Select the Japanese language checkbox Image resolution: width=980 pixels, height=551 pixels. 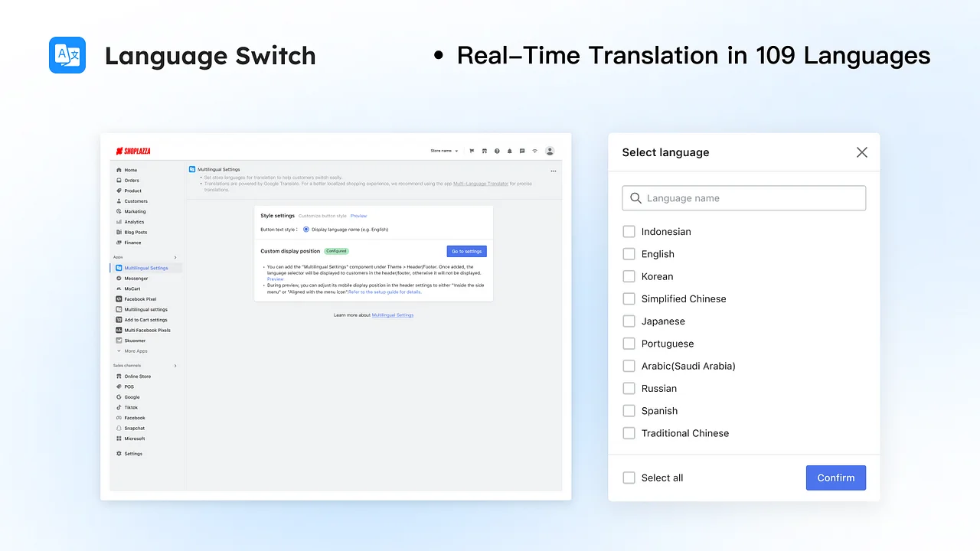pyautogui.click(x=629, y=321)
